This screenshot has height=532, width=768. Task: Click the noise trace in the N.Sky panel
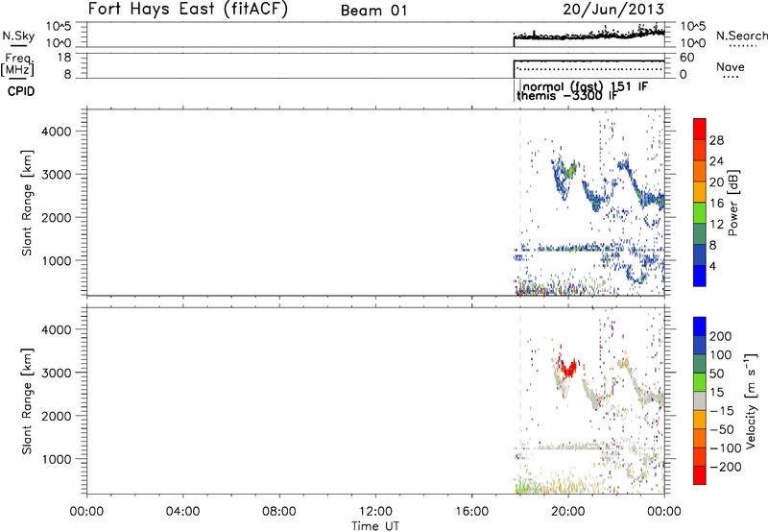[x=588, y=35]
